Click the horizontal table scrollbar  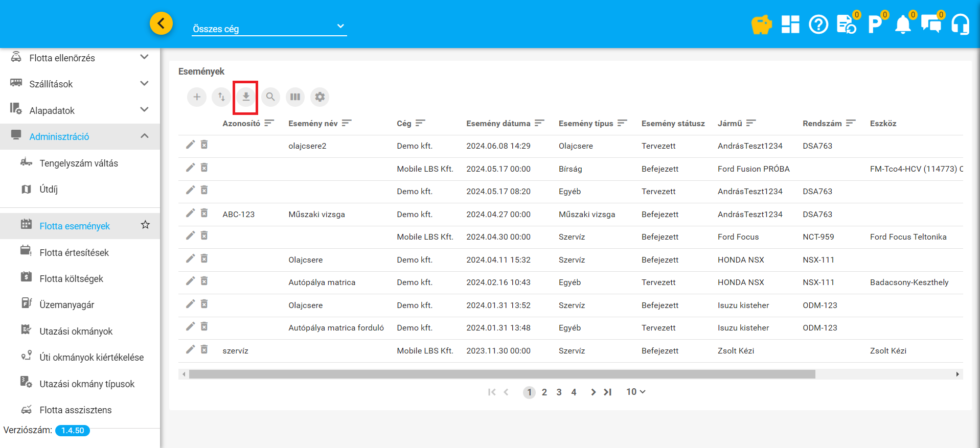(x=501, y=374)
